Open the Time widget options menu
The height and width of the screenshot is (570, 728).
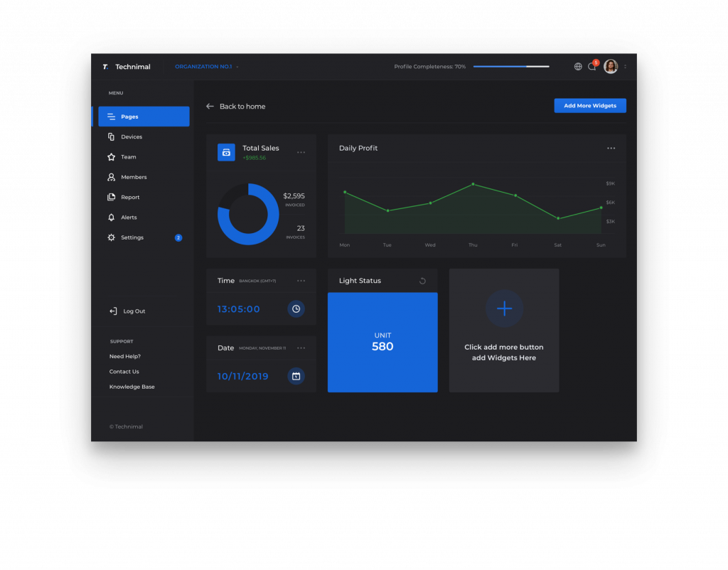[301, 281]
